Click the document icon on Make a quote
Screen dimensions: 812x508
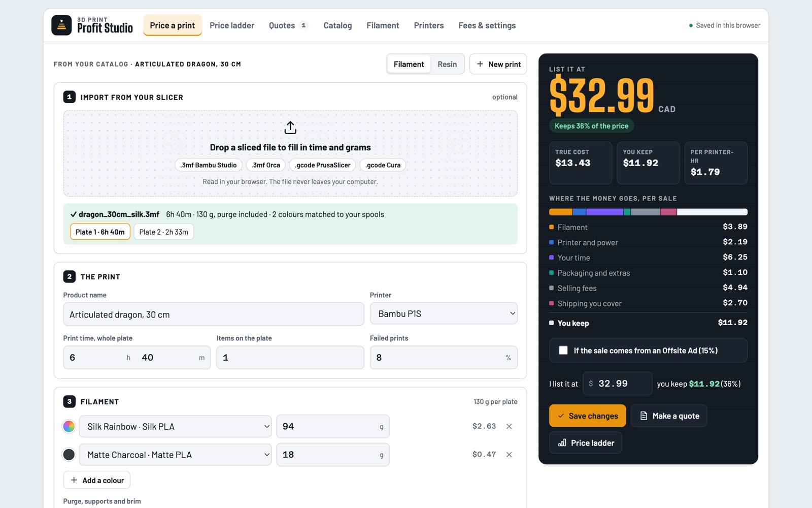pos(644,416)
